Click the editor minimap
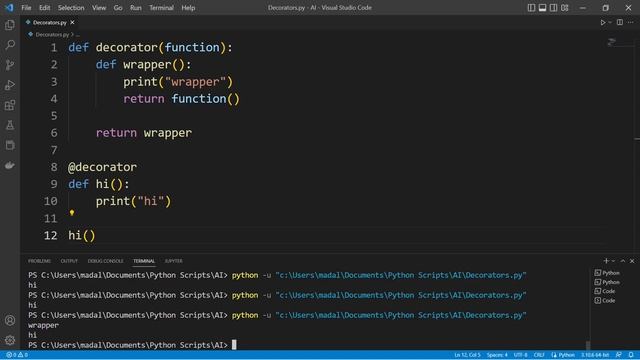 611,42
